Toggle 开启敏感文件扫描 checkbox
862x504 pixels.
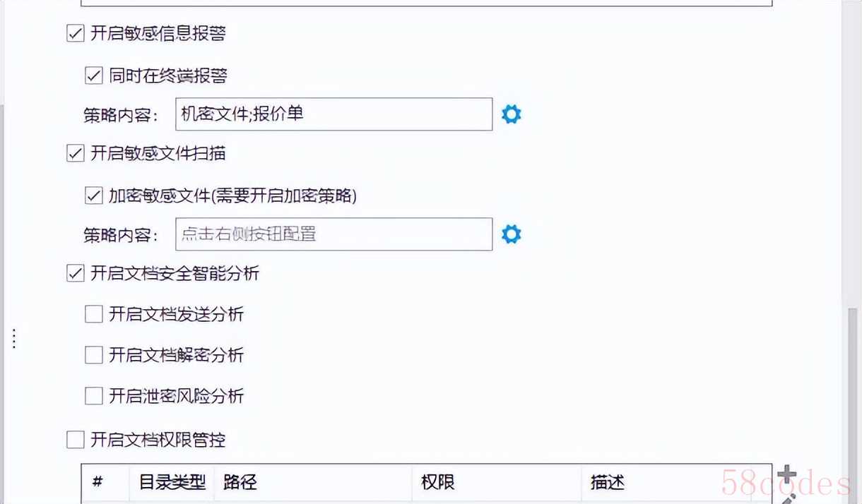(76, 153)
